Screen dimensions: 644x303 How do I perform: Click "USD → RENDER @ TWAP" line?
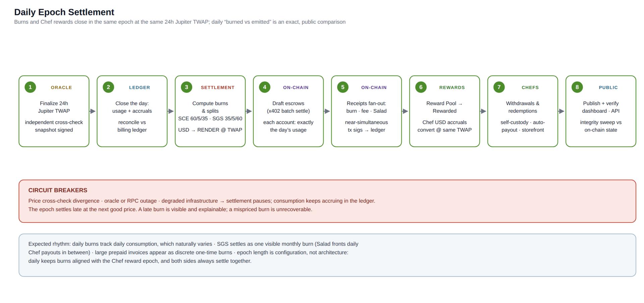[210, 130]
